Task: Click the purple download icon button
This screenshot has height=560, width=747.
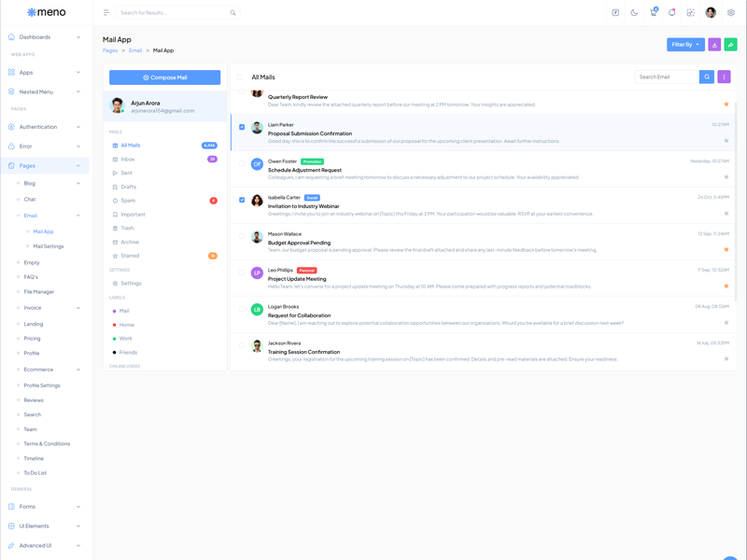Action: (x=714, y=45)
